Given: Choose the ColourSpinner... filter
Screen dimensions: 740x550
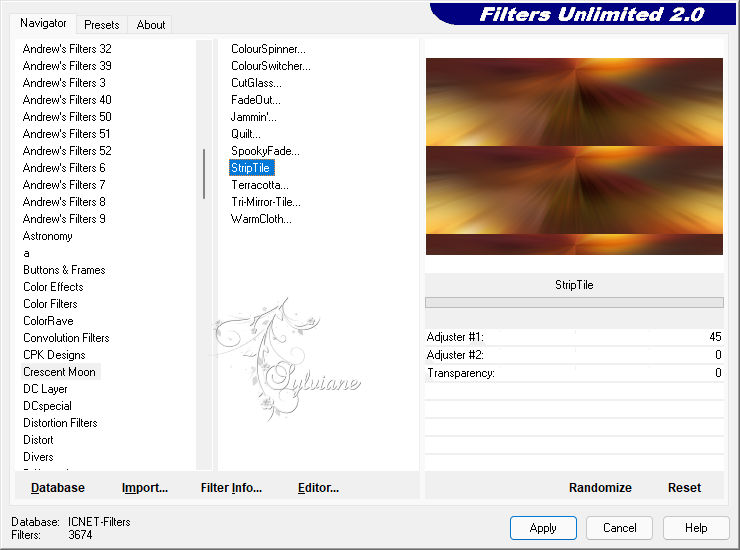Looking at the screenshot, I should click(268, 49).
